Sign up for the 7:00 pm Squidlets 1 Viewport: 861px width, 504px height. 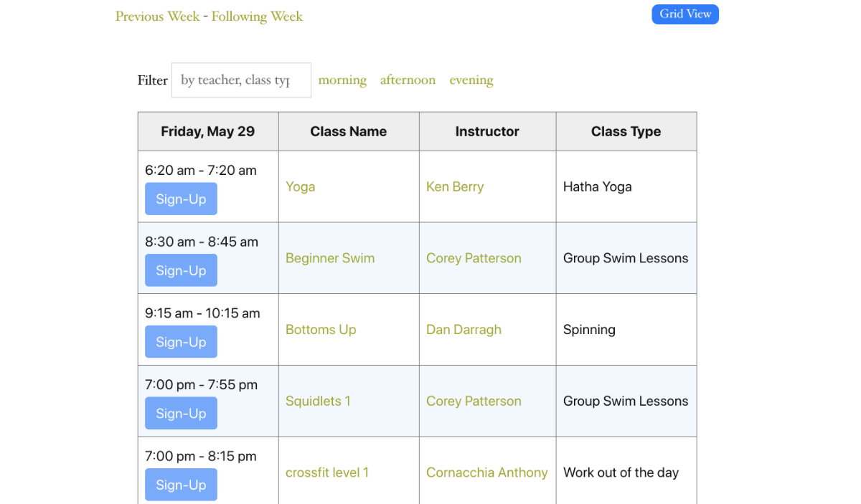coord(181,414)
